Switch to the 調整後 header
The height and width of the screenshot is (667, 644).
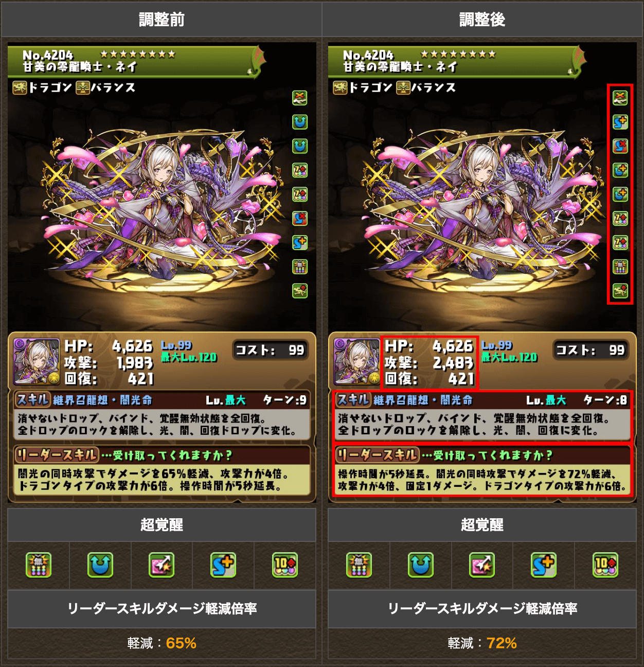click(482, 20)
